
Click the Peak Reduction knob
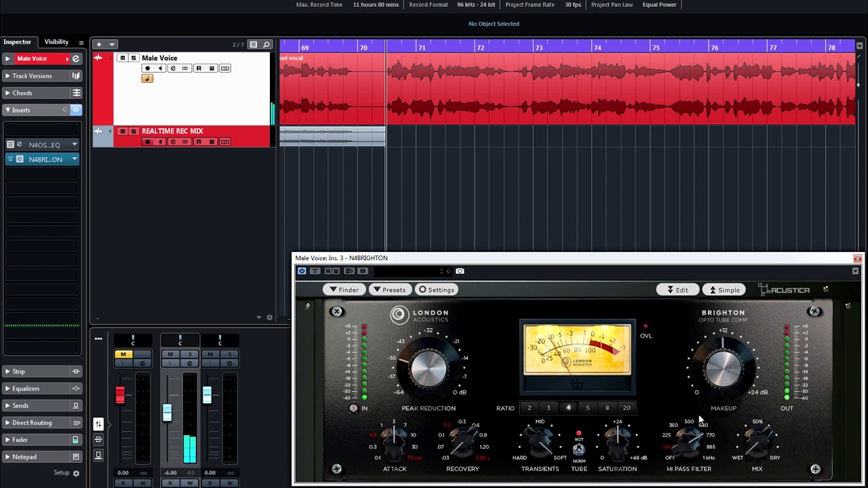click(x=429, y=369)
